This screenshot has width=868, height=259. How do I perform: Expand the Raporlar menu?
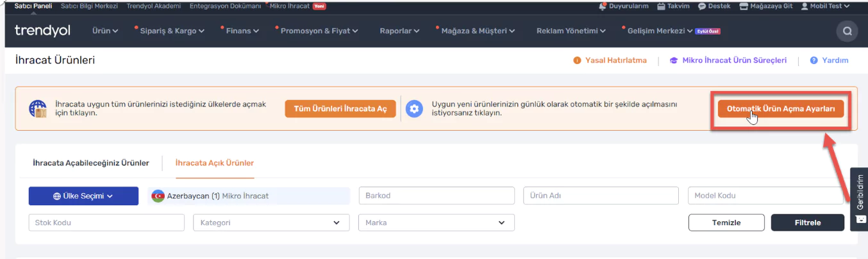(399, 31)
